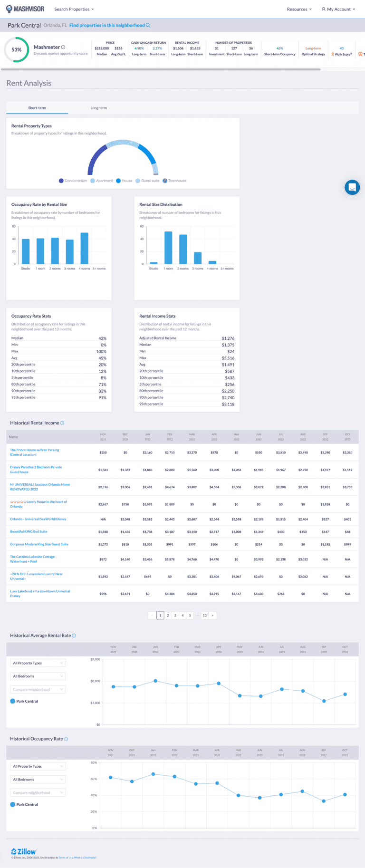
Task: Select the Long-term tab
Action: point(99,108)
